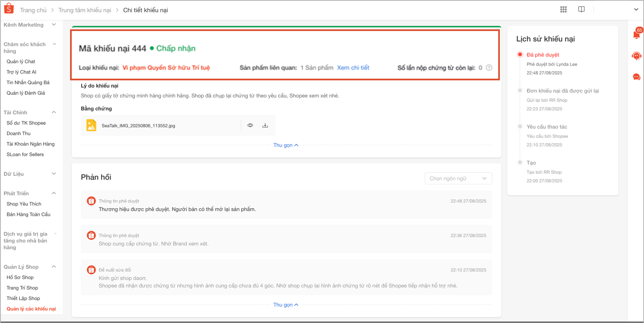The image size is (644, 323).
Task: Collapse the feedback list with Thu gọn
Action: pyautogui.click(x=286, y=305)
